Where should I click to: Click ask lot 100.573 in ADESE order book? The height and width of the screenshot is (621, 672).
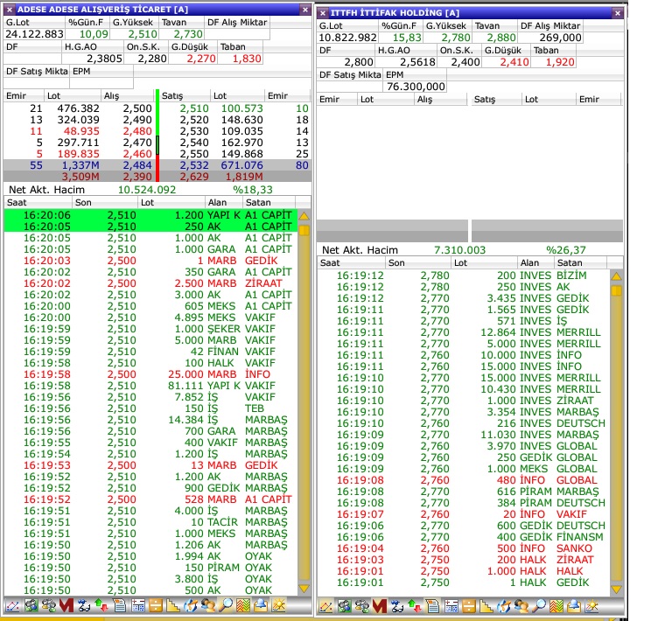coord(242,108)
